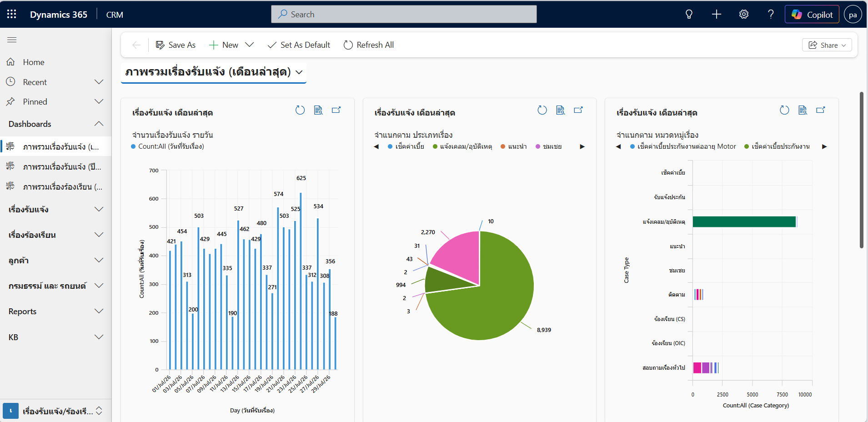The height and width of the screenshot is (422, 868).
Task: Click the back arrow in command bar
Action: 136,45
